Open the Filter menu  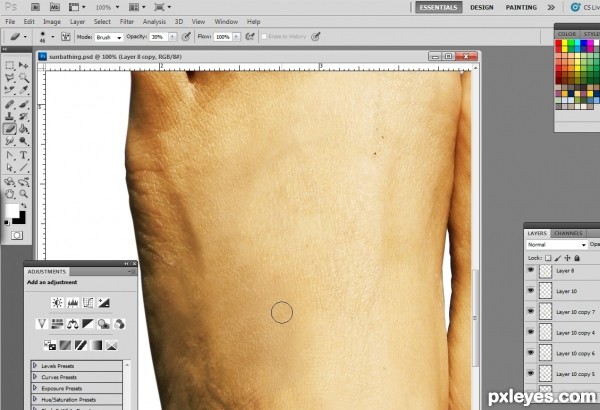point(127,22)
